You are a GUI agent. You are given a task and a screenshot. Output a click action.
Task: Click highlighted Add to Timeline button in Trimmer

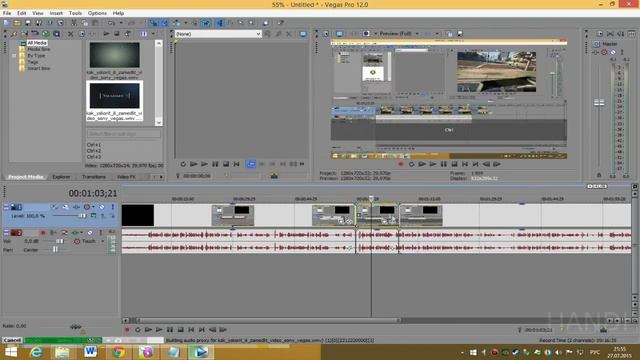point(251,164)
